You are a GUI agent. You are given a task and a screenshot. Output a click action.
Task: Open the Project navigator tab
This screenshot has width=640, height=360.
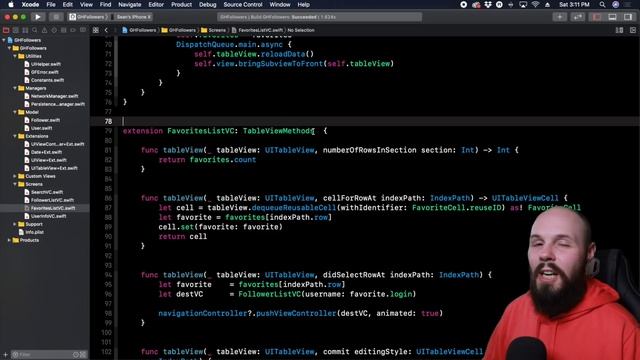(6, 30)
